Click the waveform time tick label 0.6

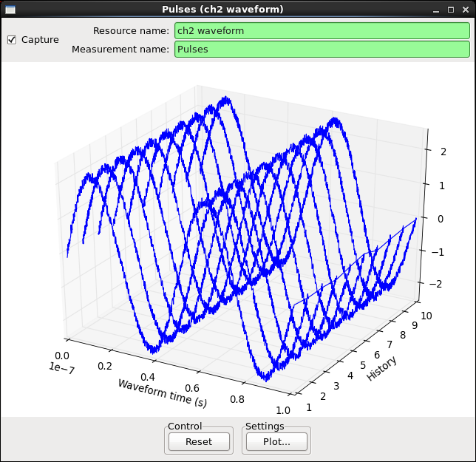tap(192, 388)
